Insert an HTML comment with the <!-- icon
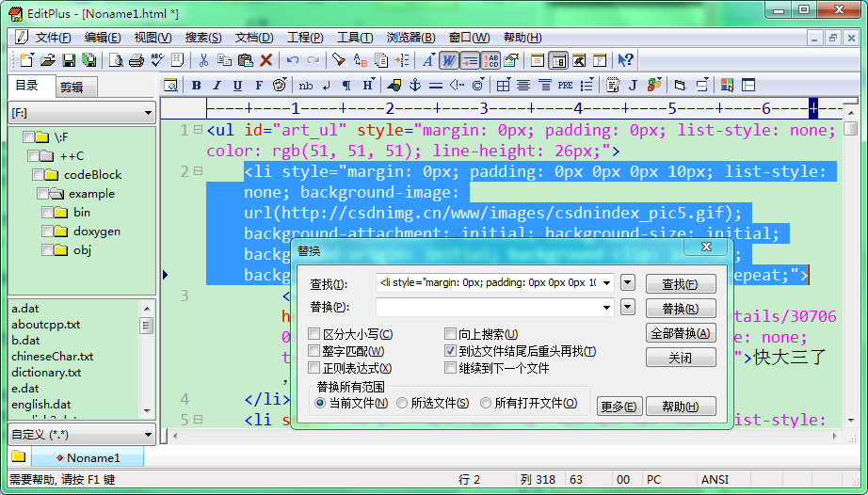This screenshot has height=495, width=868. [458, 86]
